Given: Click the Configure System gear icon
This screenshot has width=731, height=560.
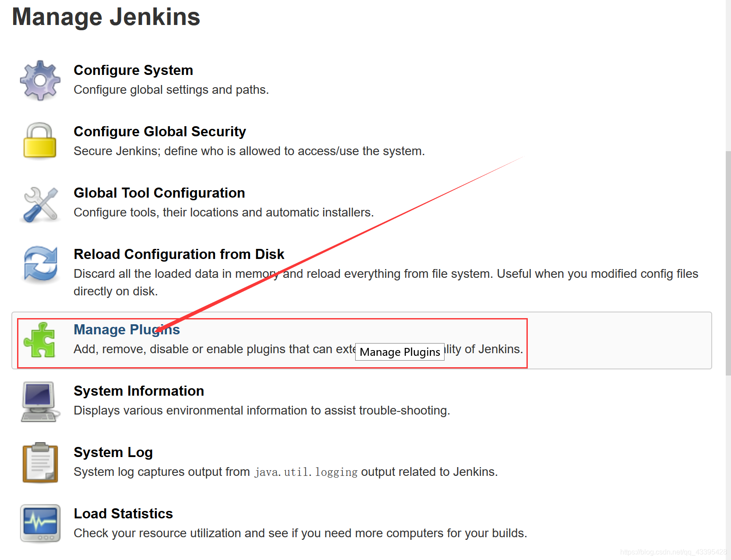Looking at the screenshot, I should (x=40, y=80).
